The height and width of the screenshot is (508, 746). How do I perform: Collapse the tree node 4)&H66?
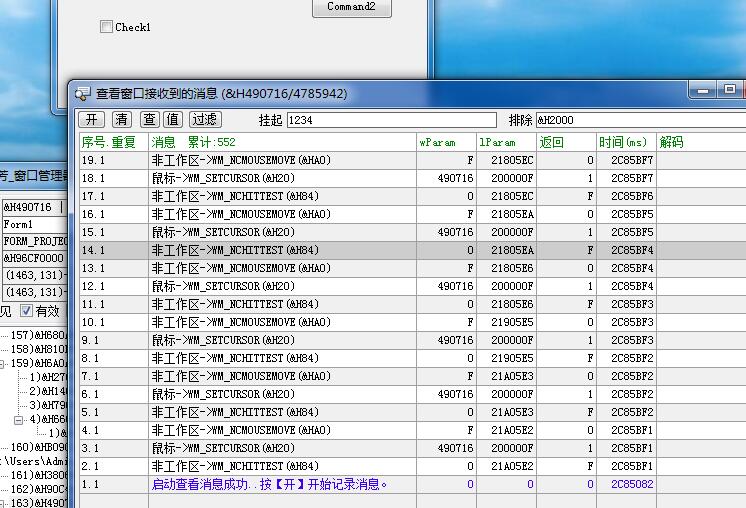coord(19,420)
